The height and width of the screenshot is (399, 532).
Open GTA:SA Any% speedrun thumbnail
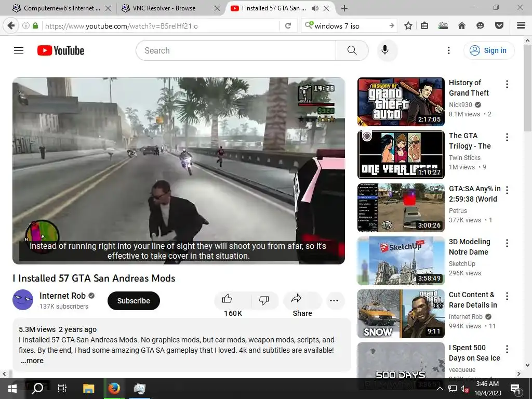[401, 208]
